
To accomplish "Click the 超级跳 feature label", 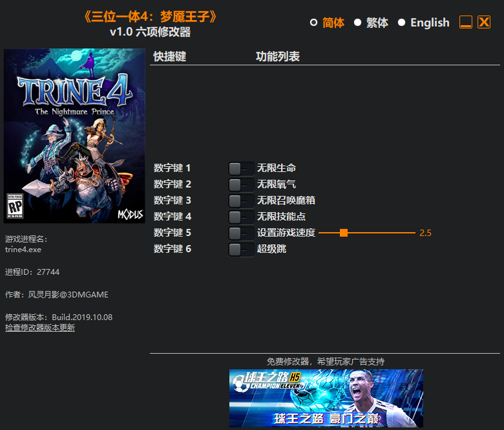I will click(271, 248).
